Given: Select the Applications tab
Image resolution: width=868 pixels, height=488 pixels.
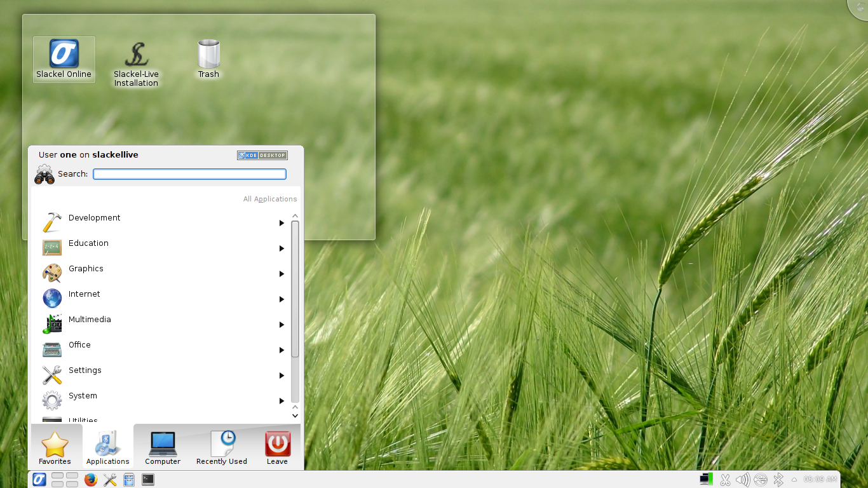Looking at the screenshot, I should click(x=108, y=447).
